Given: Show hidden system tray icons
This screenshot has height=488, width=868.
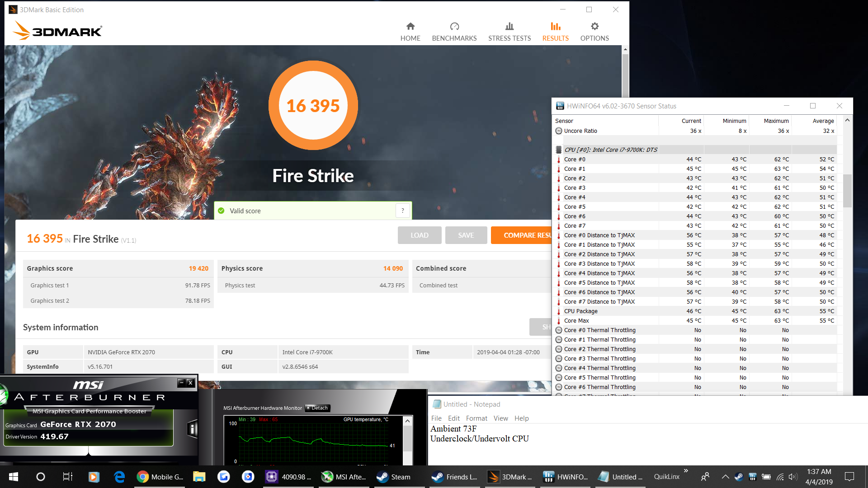Looking at the screenshot, I should coord(725,477).
